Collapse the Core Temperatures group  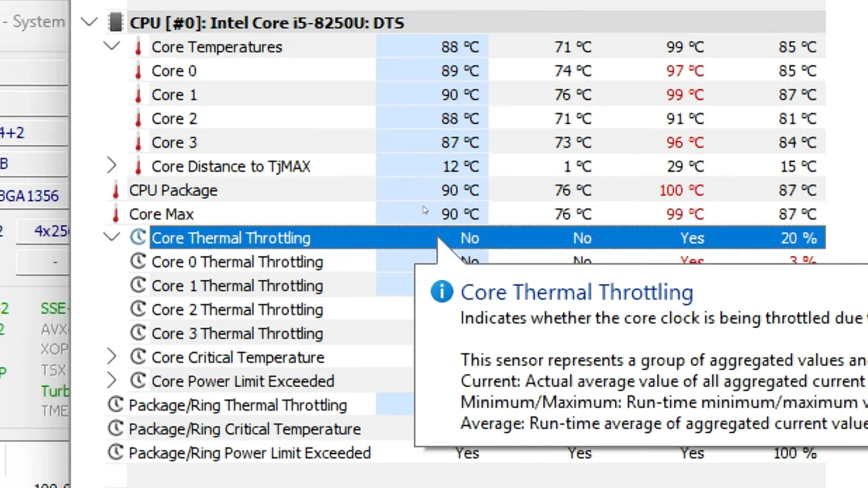pyautogui.click(x=111, y=47)
